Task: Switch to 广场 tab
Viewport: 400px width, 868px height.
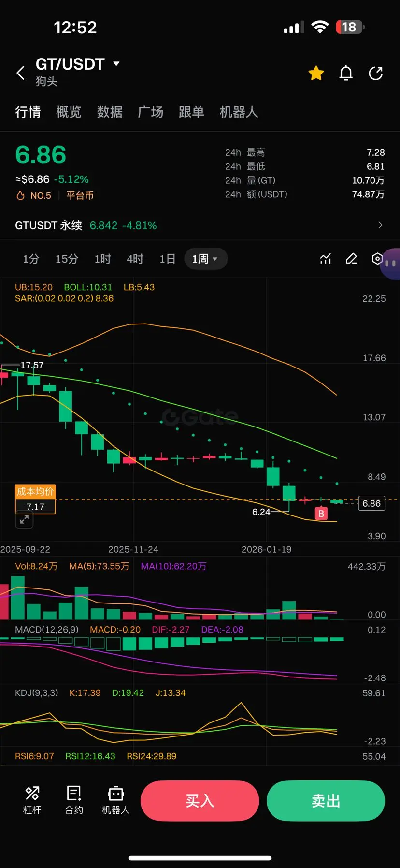Action: [x=151, y=112]
